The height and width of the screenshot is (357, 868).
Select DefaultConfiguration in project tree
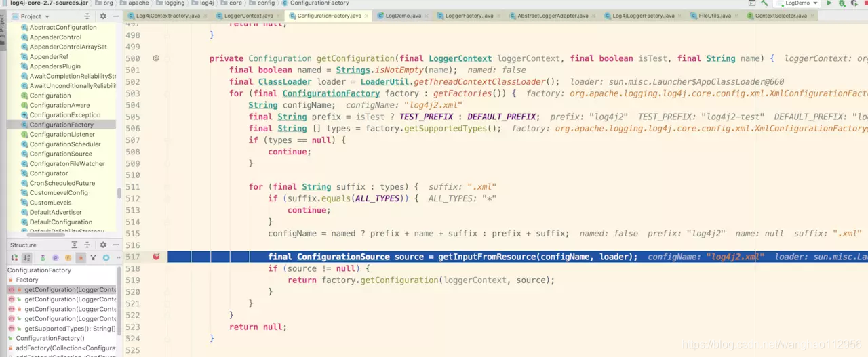[60, 222]
